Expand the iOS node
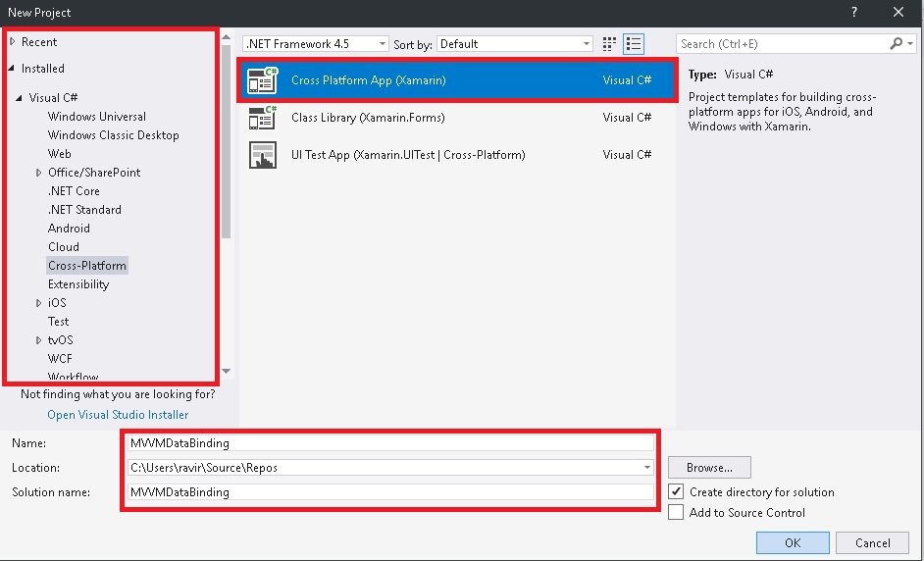This screenshot has height=561, width=924. pos(39,303)
